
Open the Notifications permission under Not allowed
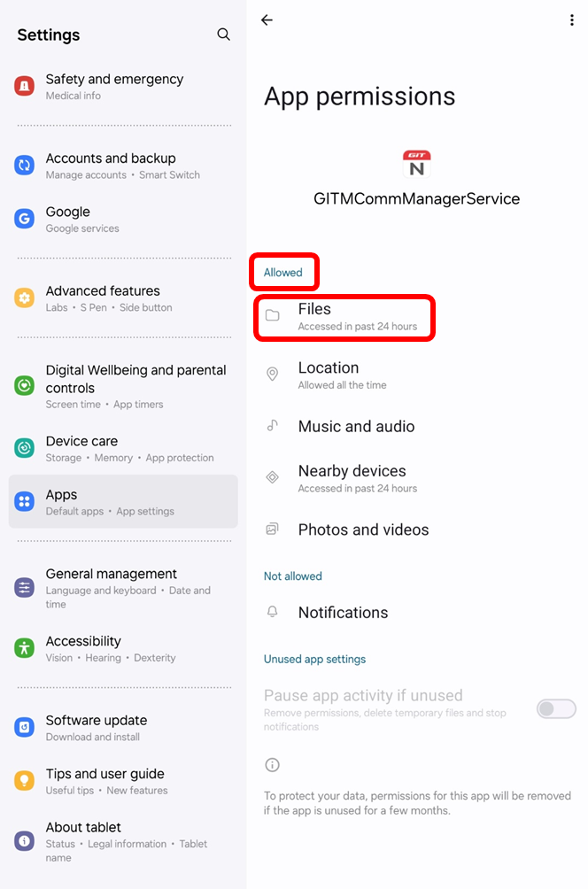pyautogui.click(x=417, y=613)
